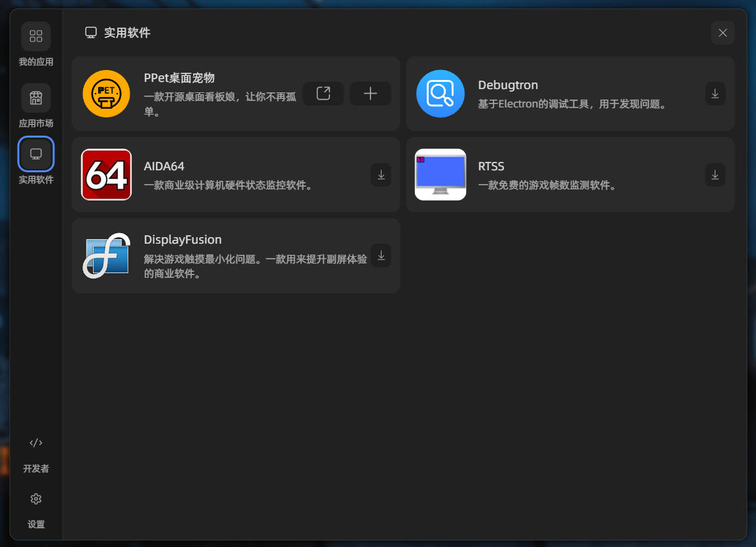
Task: Click the 实用软件 header monitor icon
Action: tap(90, 31)
